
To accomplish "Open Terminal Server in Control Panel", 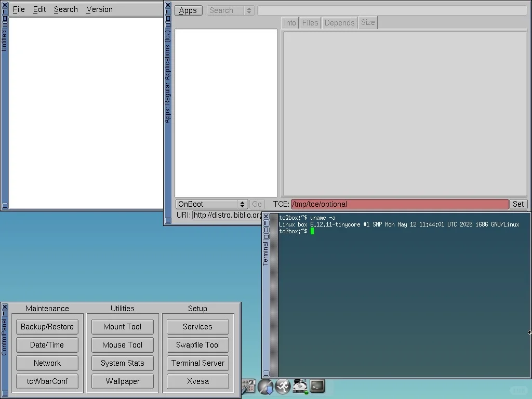I will (198, 363).
